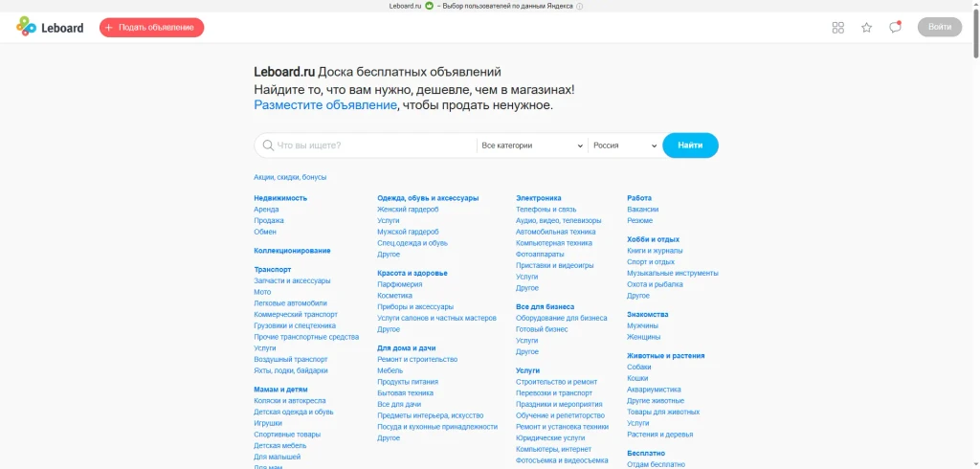The height and width of the screenshot is (469, 980).
Task: Click Коммерческий транспорт
Action: [296, 315]
